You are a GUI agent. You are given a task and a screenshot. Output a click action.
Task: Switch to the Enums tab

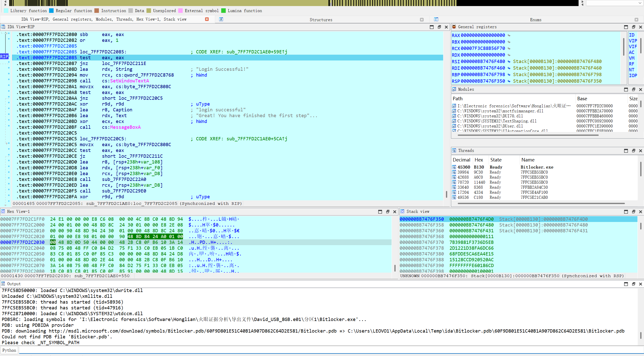(535, 20)
